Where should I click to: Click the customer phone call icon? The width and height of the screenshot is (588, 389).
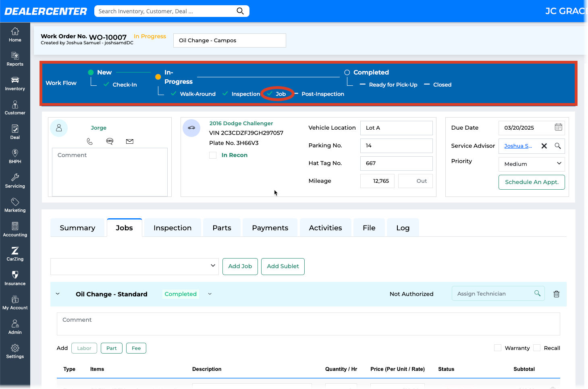click(90, 141)
